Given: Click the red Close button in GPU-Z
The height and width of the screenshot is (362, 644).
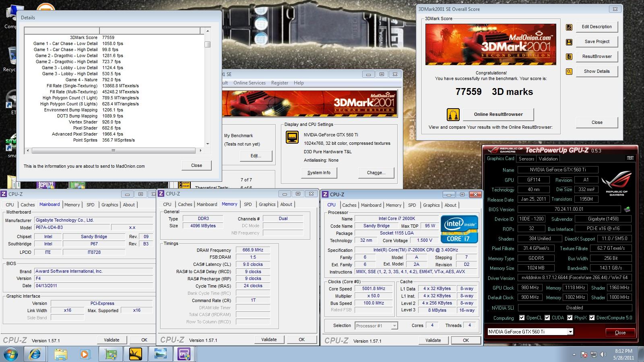Looking at the screenshot, I should pyautogui.click(x=620, y=333).
